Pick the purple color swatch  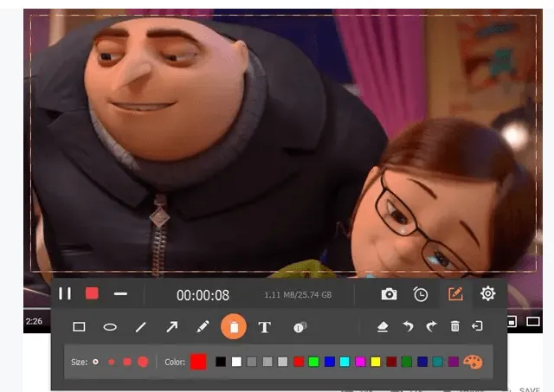(x=454, y=362)
